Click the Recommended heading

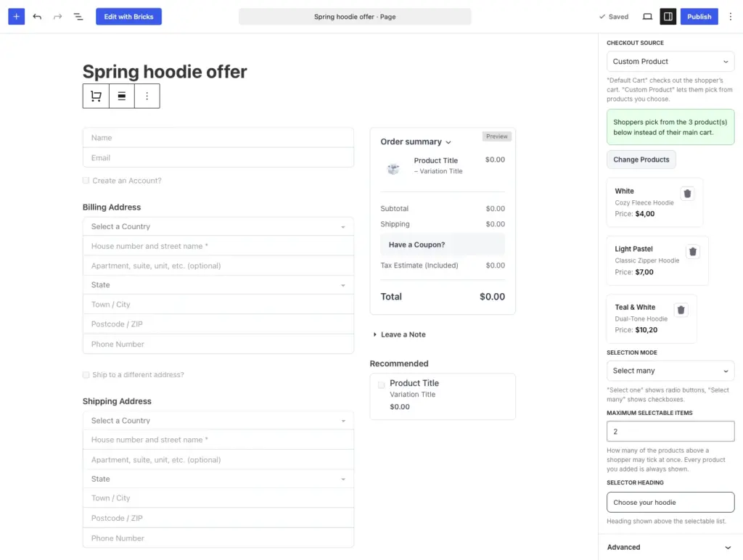pyautogui.click(x=399, y=364)
